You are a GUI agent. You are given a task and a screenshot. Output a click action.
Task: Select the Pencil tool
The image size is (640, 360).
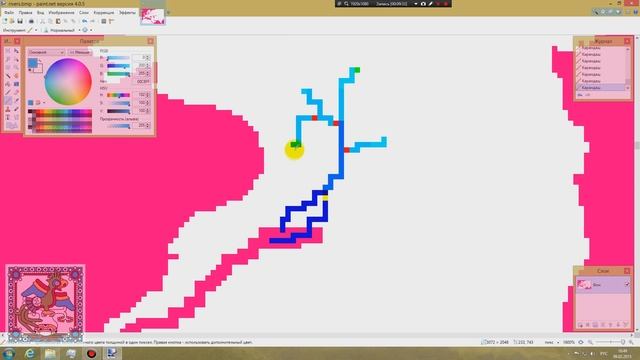tap(8, 100)
